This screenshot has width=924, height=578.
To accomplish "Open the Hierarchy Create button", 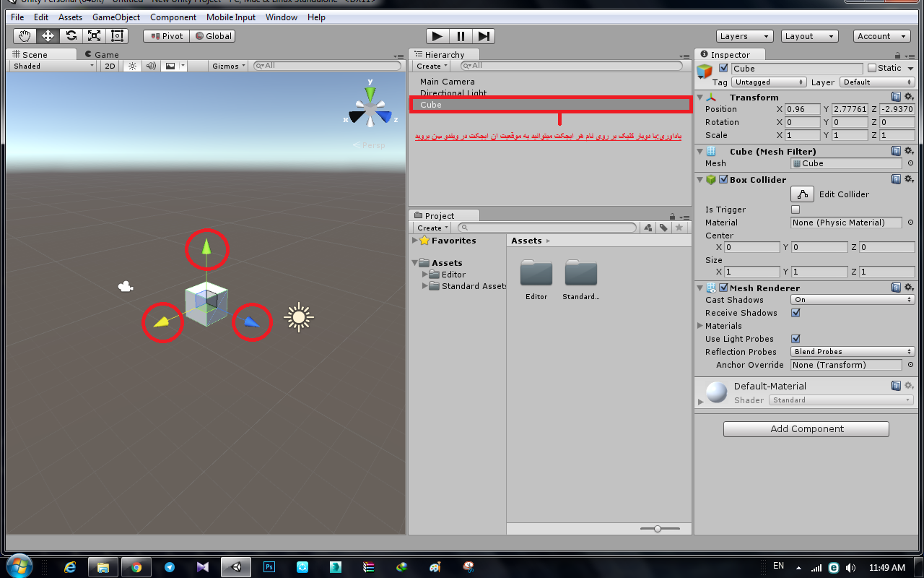I will tap(432, 66).
